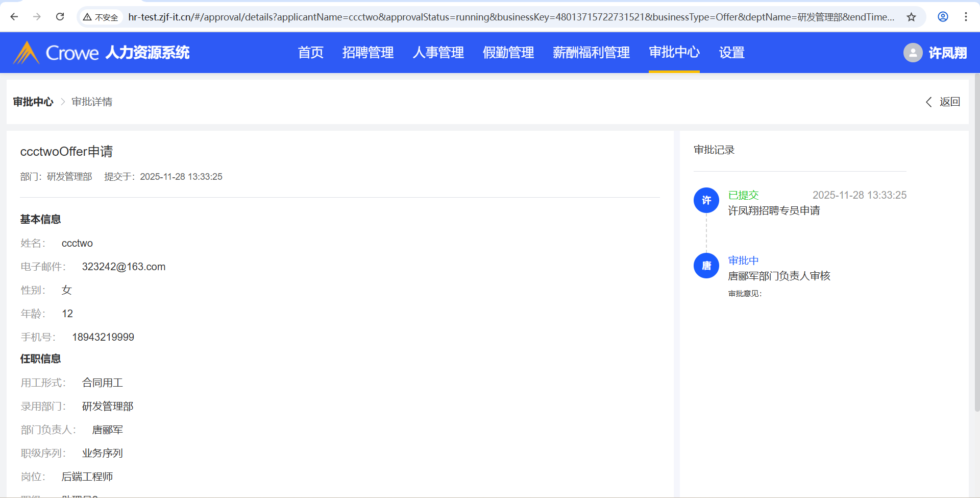Screen dimensions: 980x498
Task: Click the submission time 2025-11-28 13:33:25 under title
Action: pos(181,177)
